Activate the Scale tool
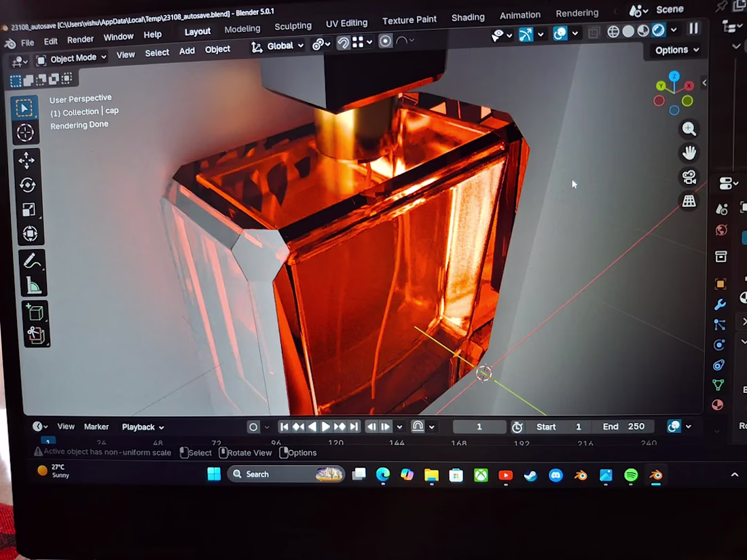 [29, 210]
